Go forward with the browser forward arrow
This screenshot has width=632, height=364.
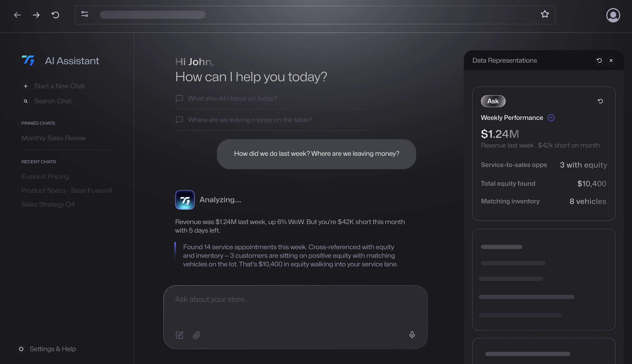coord(36,15)
